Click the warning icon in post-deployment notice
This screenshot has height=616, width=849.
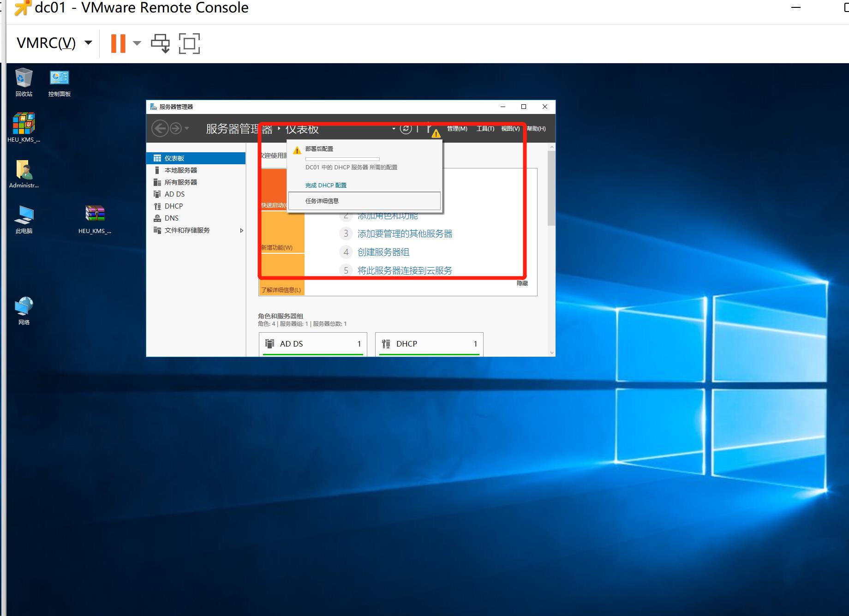[297, 150]
